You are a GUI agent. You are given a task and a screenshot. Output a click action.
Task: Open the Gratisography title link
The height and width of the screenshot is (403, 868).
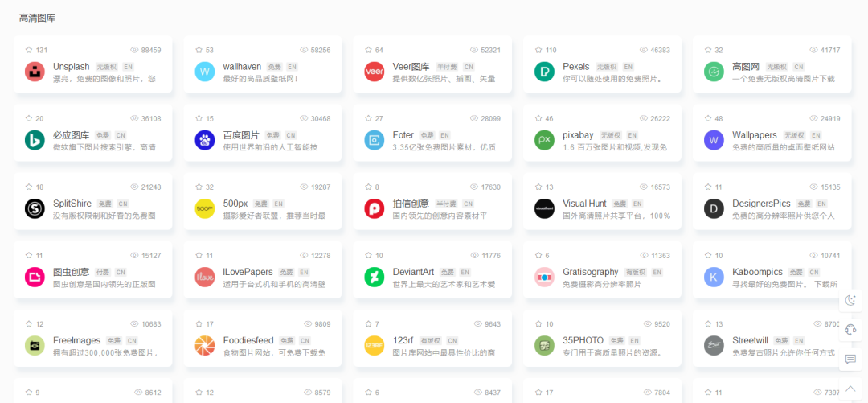[591, 272]
